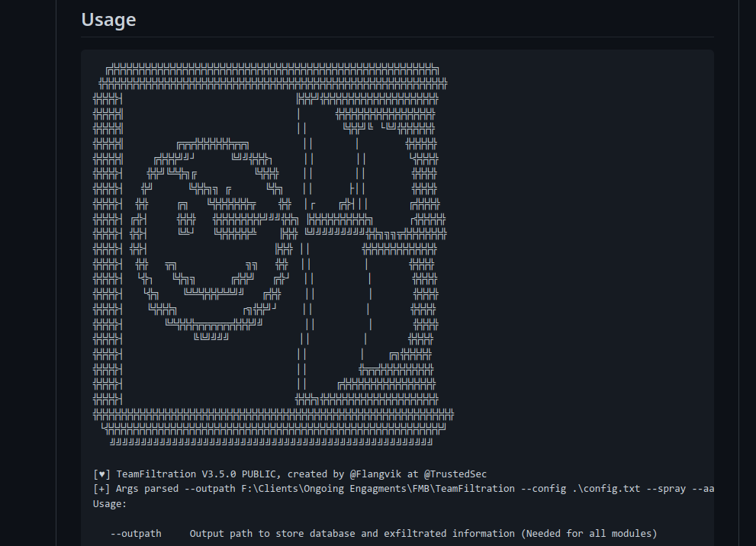Click the 'Usage:' line in the code block

(109, 503)
